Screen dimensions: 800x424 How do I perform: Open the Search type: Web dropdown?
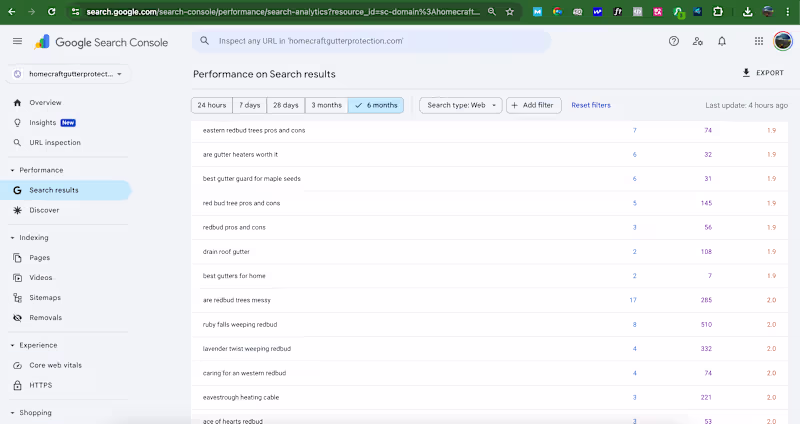tap(460, 105)
